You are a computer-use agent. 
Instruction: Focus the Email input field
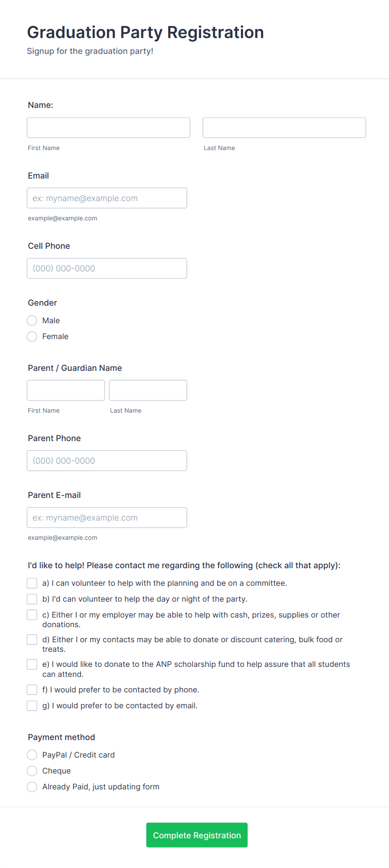tap(107, 198)
